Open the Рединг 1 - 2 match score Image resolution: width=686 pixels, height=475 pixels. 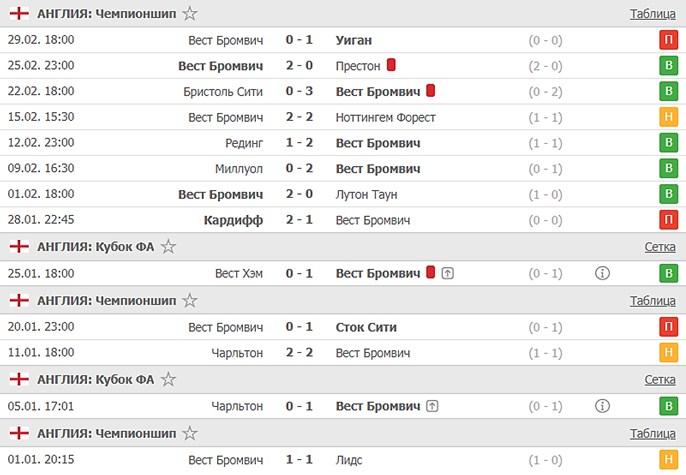click(x=299, y=143)
